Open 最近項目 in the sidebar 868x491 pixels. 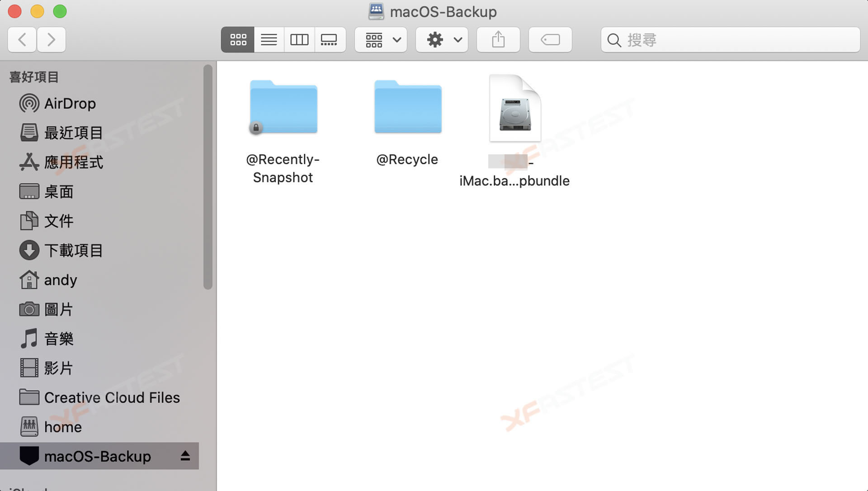[x=99, y=133]
